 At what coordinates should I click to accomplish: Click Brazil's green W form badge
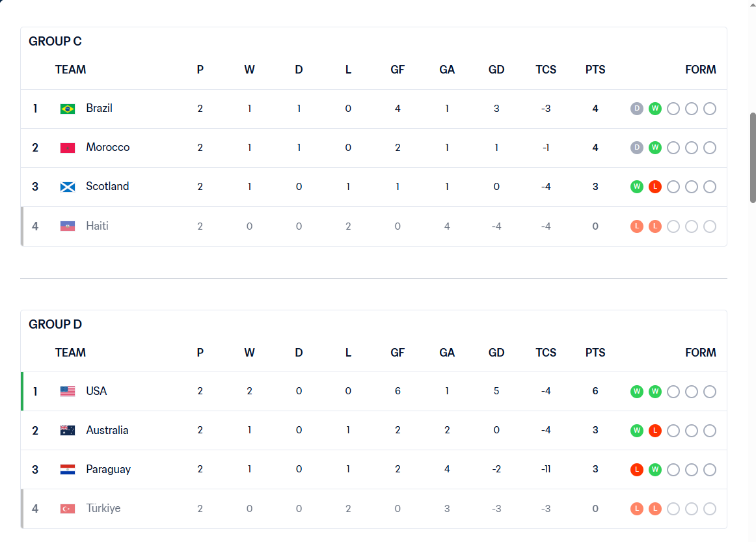pyautogui.click(x=655, y=109)
